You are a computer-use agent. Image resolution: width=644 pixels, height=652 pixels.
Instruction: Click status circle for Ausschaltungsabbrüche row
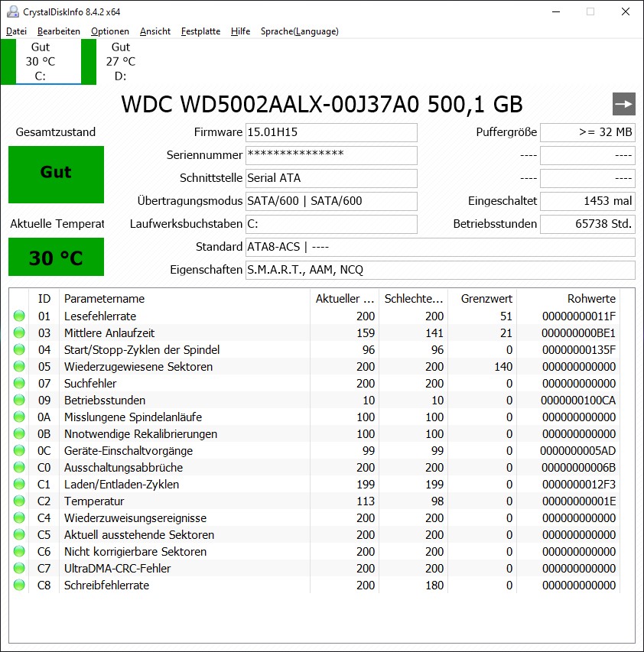[x=19, y=467]
